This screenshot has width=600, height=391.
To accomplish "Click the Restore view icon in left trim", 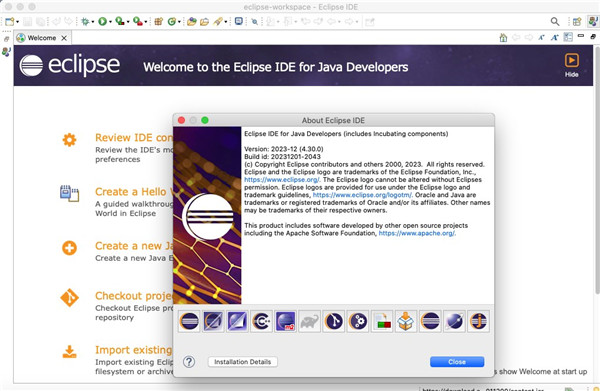I will (x=7, y=39).
